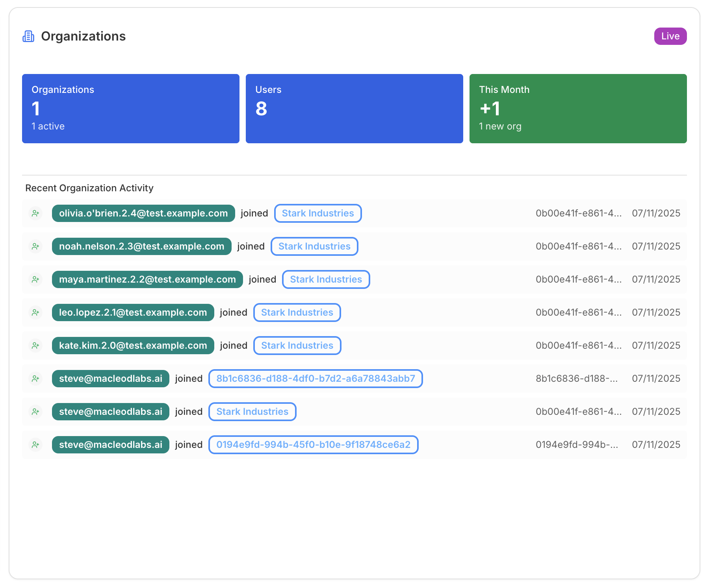Click the kate.kim.2.0@test.example.com email badge
The image size is (709, 588).
[x=133, y=346]
